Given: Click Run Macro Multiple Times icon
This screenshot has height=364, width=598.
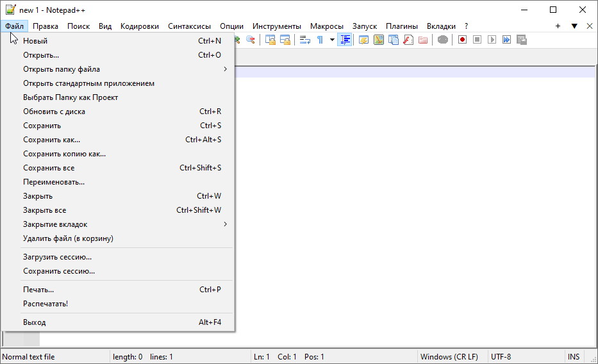Looking at the screenshot, I should [x=507, y=40].
